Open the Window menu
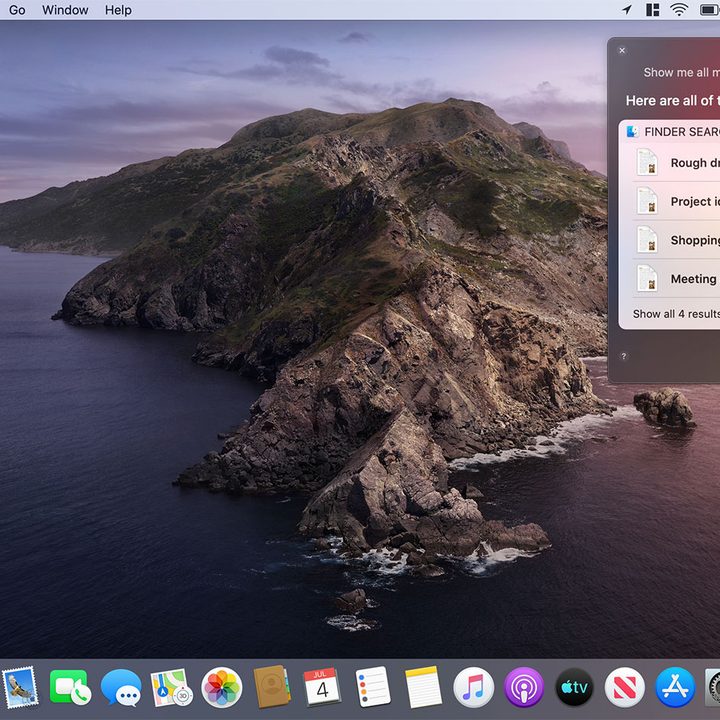This screenshot has height=720, width=720. point(65,10)
